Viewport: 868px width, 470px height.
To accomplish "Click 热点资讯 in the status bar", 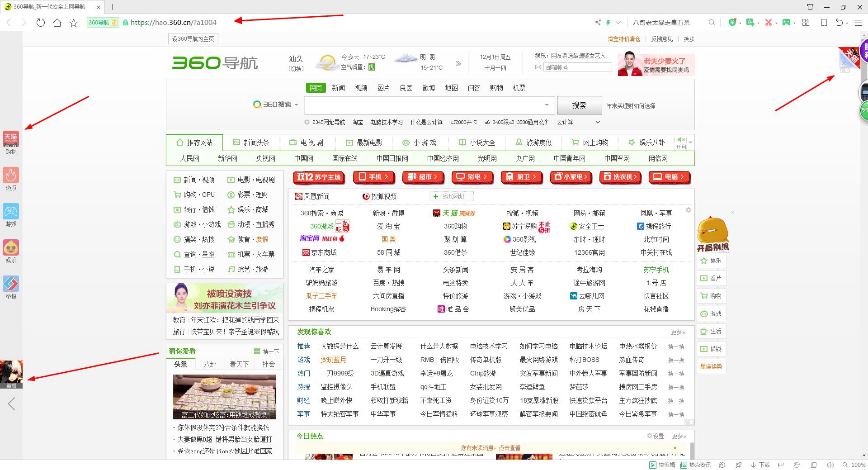I will tap(696, 465).
